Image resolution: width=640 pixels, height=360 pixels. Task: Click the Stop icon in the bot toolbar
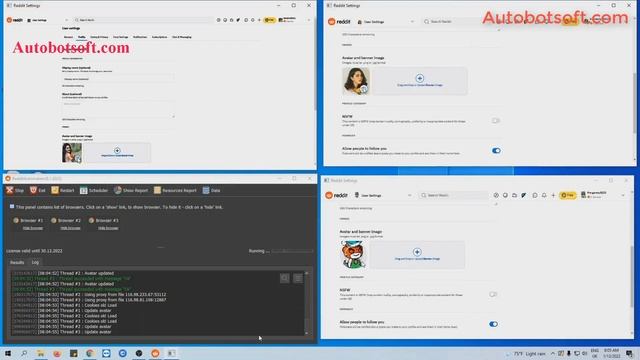click(10, 190)
